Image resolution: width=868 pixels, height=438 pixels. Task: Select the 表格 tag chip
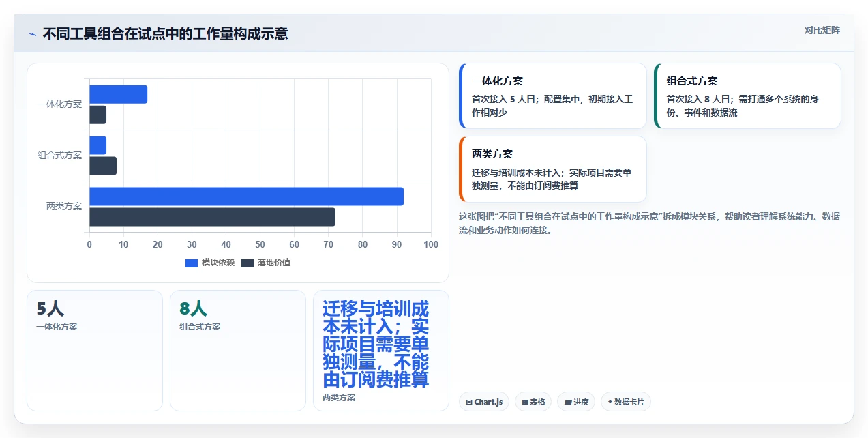click(533, 402)
